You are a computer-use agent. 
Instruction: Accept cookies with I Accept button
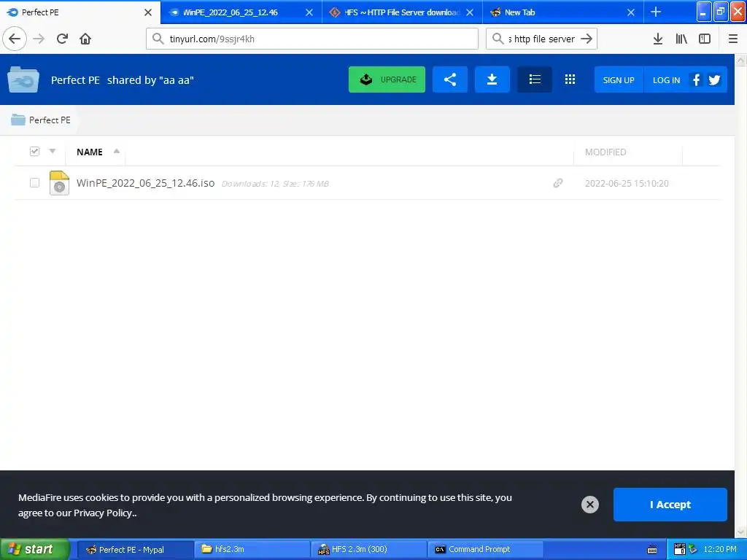tap(670, 505)
